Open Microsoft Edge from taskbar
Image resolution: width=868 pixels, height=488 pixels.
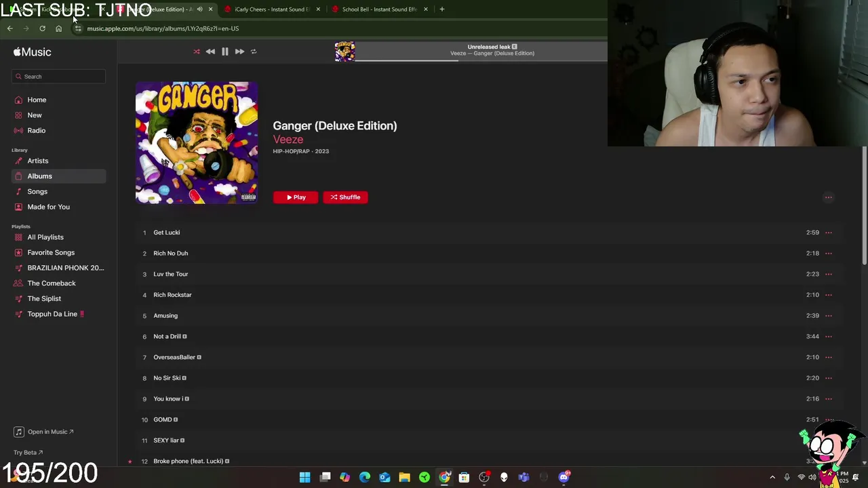[x=365, y=477]
